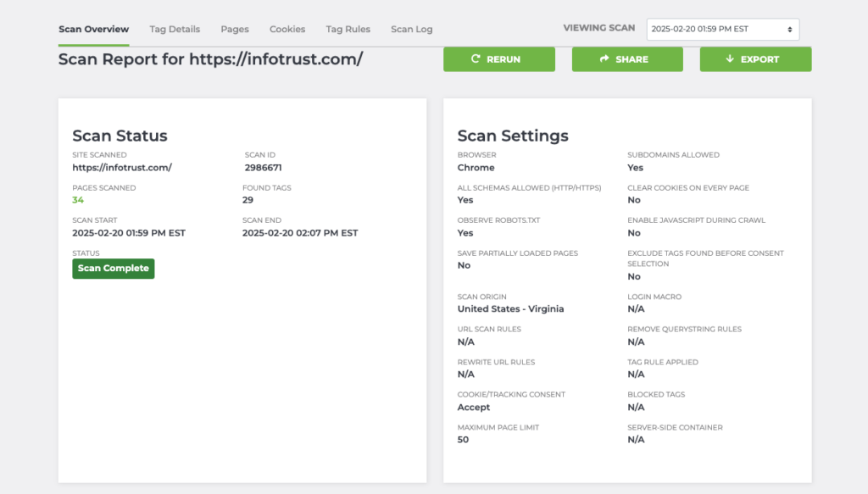This screenshot has height=494, width=868.
Task: Click the Scan Report heading
Action: [210, 59]
